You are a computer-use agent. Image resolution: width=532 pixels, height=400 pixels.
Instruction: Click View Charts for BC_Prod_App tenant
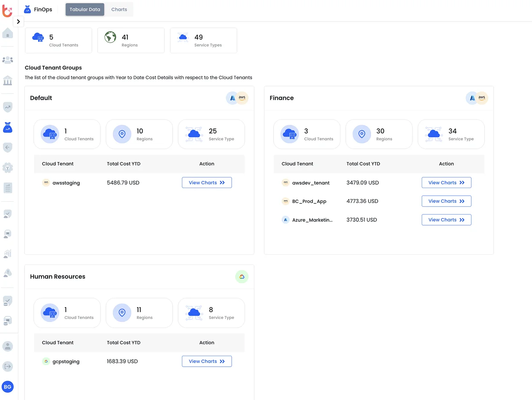tap(446, 201)
